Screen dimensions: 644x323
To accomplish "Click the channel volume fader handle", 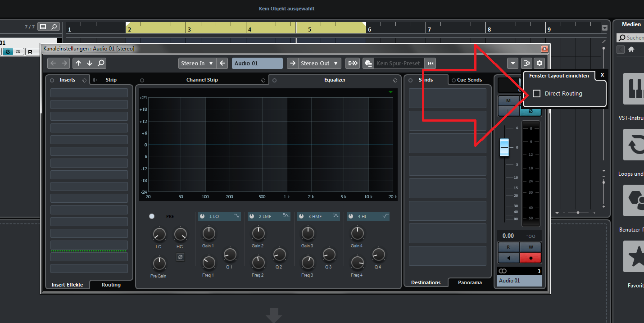I will pyautogui.click(x=504, y=147).
